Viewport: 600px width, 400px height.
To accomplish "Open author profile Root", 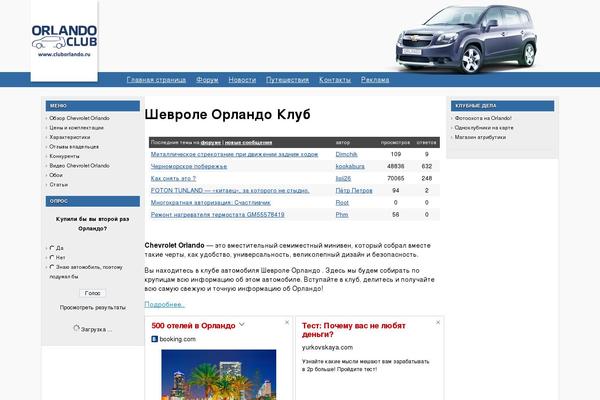I will point(342,202).
